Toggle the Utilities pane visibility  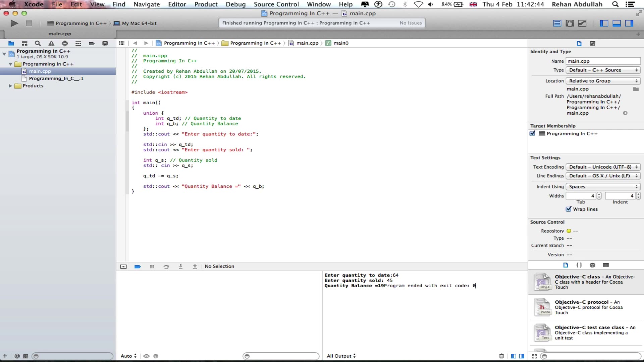tap(629, 23)
